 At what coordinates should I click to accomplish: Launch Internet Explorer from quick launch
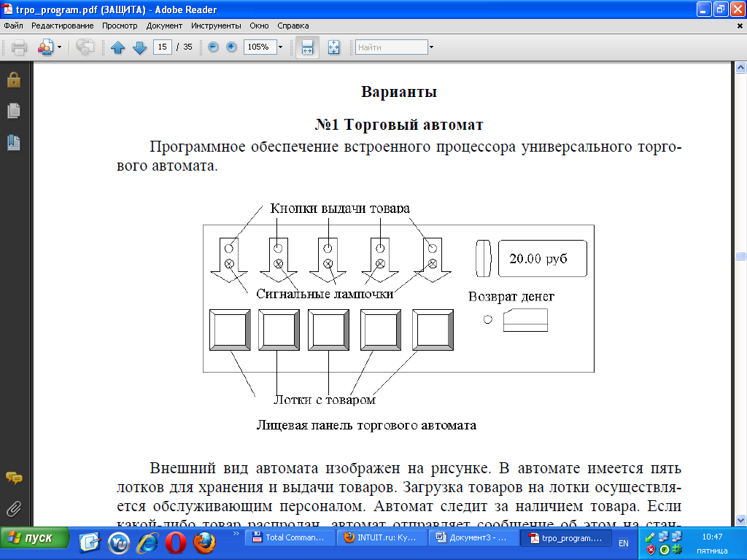coord(147,542)
